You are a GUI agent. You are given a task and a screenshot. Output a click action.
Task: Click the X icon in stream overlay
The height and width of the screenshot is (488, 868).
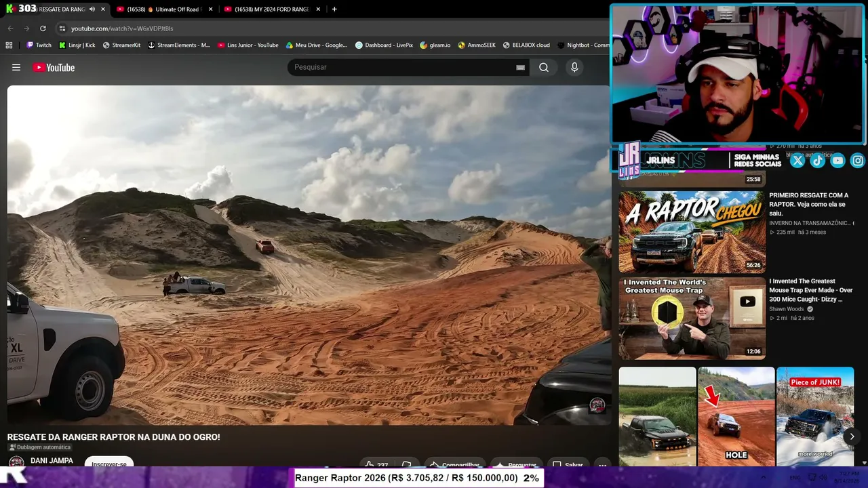(x=797, y=161)
